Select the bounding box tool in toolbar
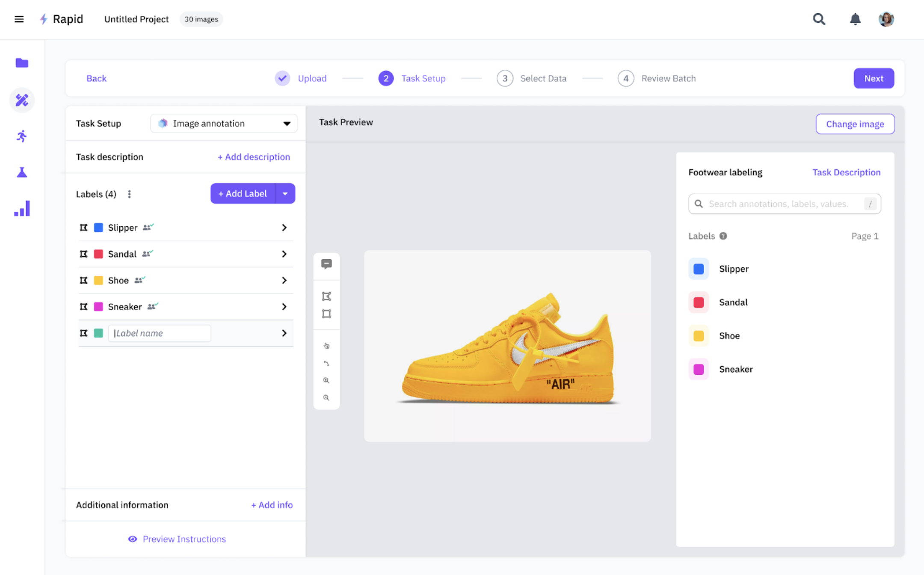Screen dimensions: 924x575 pos(326,314)
